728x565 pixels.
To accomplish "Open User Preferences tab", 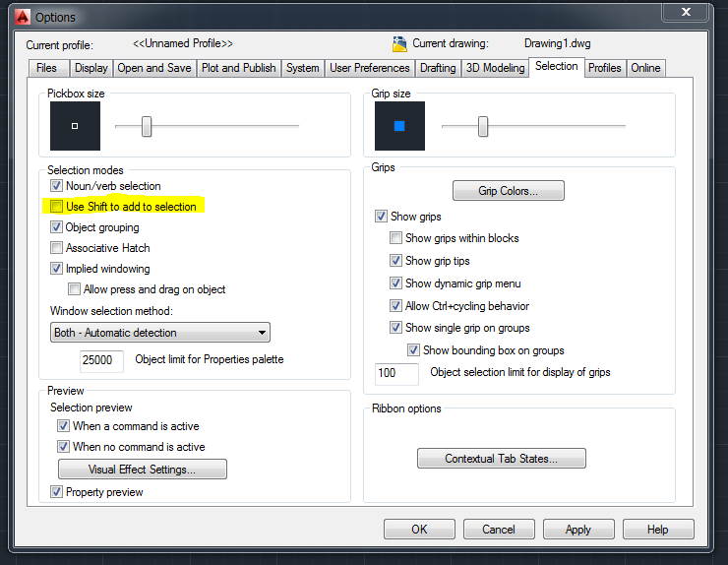I will tap(370, 68).
